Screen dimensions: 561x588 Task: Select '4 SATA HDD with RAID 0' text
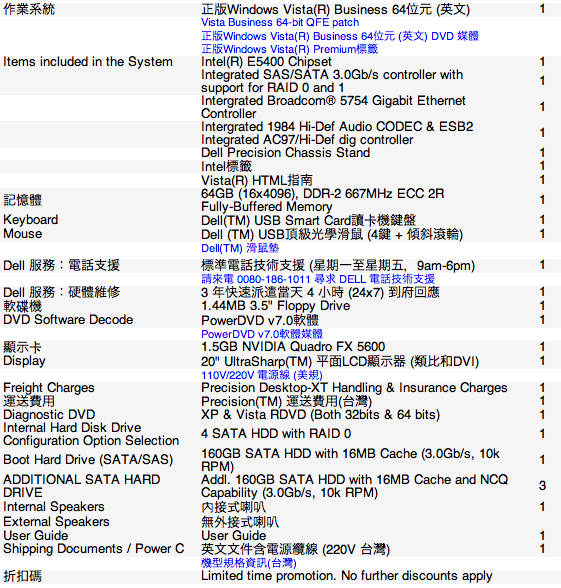(276, 434)
